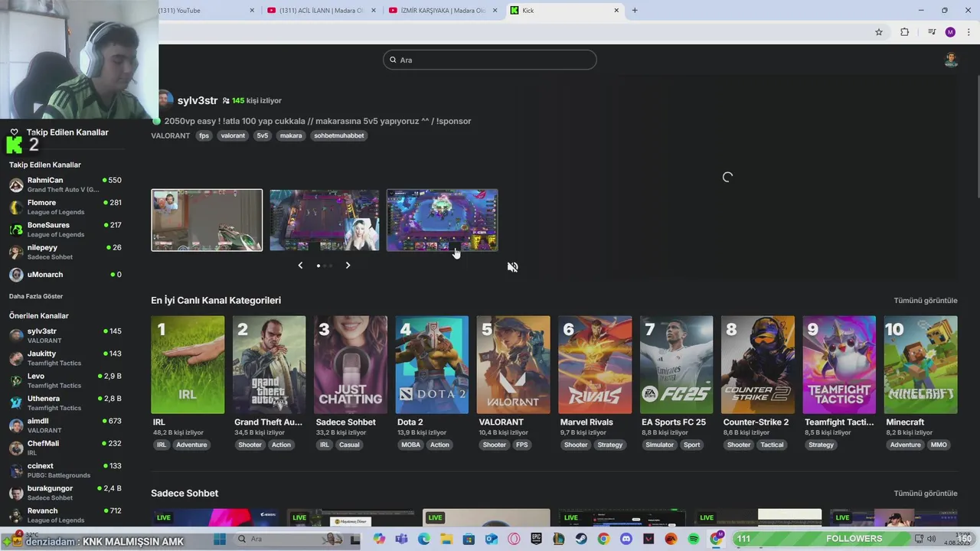Open RahmiCan in followed channels
The width and height of the screenshot is (980, 551).
65,184
